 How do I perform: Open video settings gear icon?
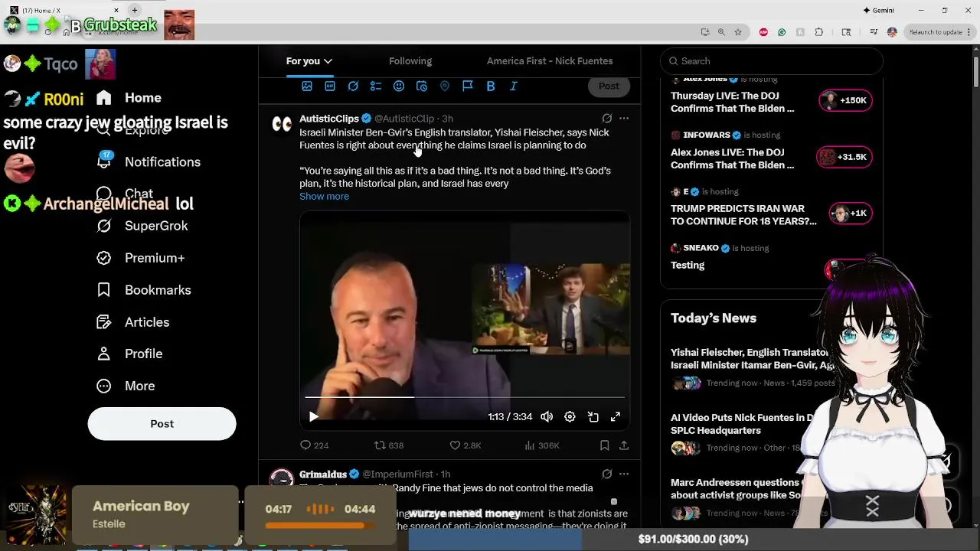[570, 416]
